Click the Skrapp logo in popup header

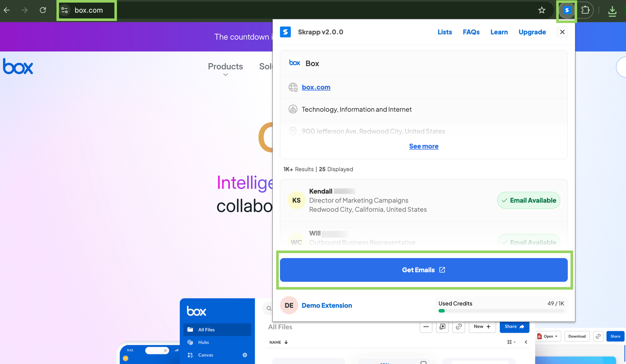click(x=285, y=32)
